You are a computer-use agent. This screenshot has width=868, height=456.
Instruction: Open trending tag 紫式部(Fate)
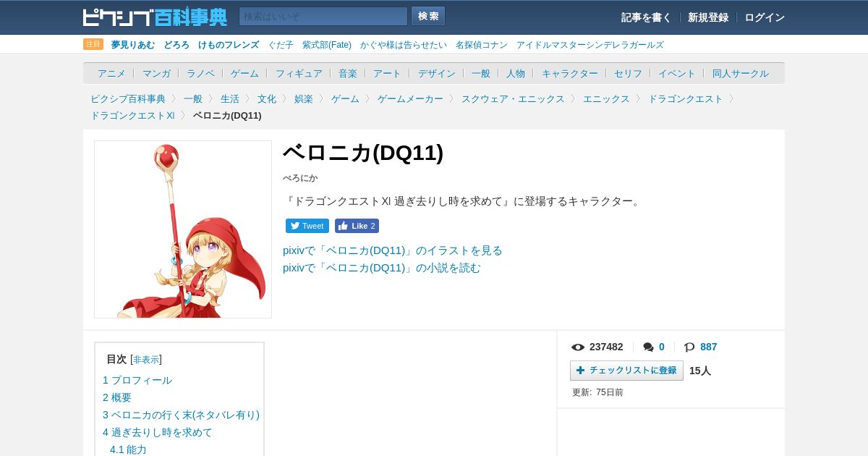coord(327,45)
